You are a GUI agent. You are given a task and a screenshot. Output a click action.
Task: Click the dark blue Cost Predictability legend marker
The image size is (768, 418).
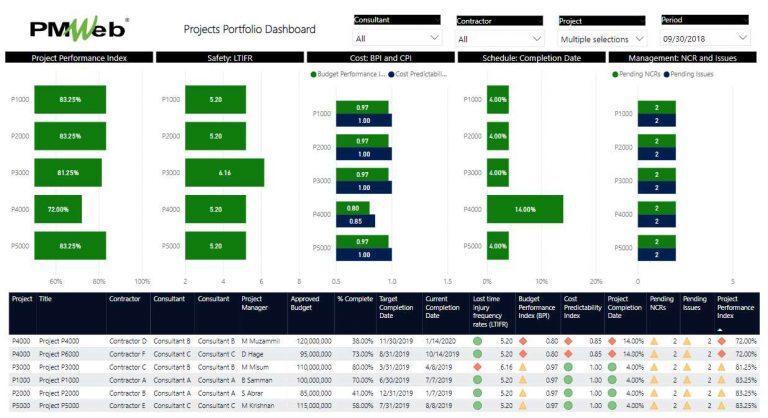pos(391,74)
